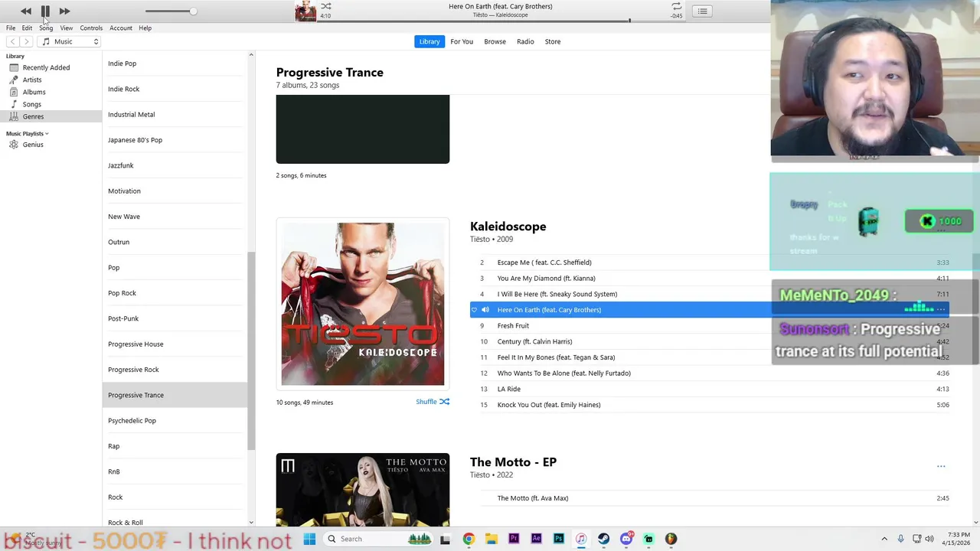Open the Windows Start menu
This screenshot has width=980, height=551.
[x=309, y=539]
